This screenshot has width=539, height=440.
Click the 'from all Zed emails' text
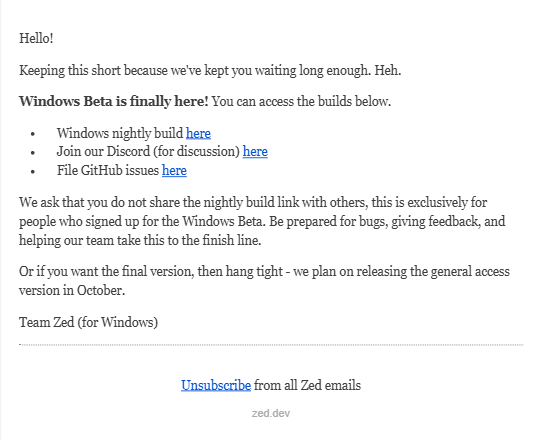coord(308,385)
